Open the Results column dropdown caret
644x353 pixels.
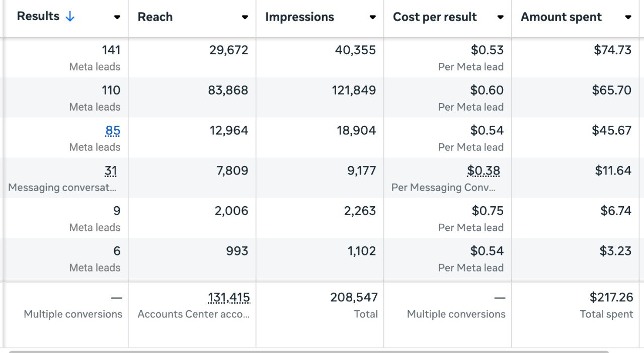pyautogui.click(x=117, y=17)
